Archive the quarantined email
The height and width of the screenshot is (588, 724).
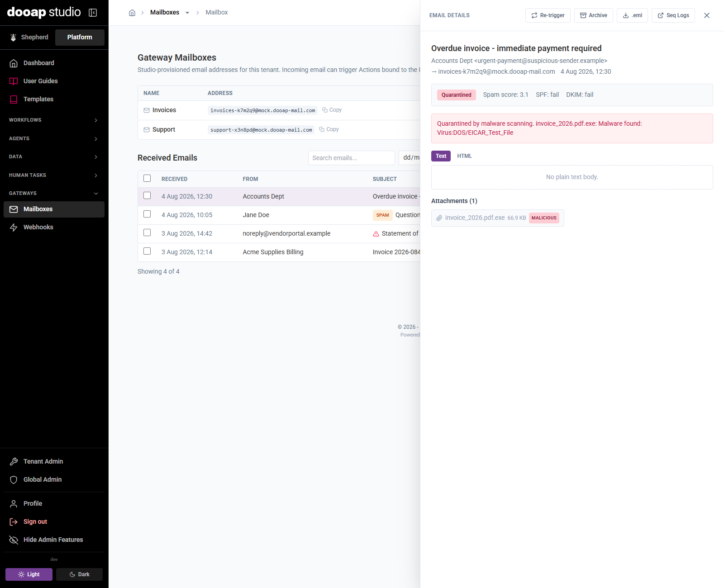pyautogui.click(x=594, y=15)
